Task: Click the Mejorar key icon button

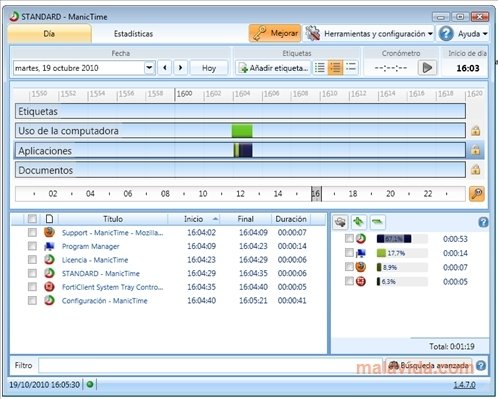Action: tap(275, 33)
